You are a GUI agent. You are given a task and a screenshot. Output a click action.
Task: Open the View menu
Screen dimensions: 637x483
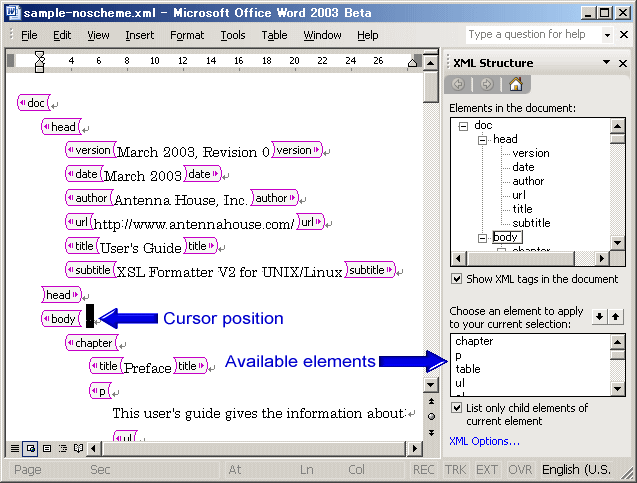98,35
